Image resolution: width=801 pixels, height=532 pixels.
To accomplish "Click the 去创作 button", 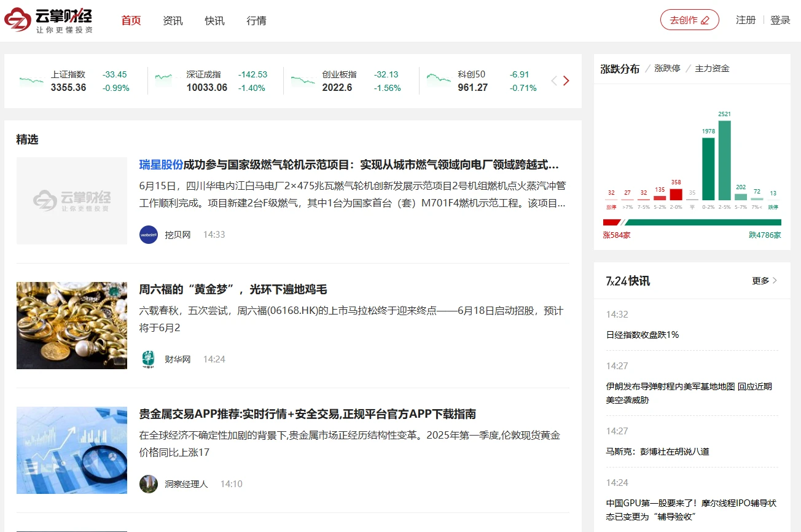I will pos(689,20).
